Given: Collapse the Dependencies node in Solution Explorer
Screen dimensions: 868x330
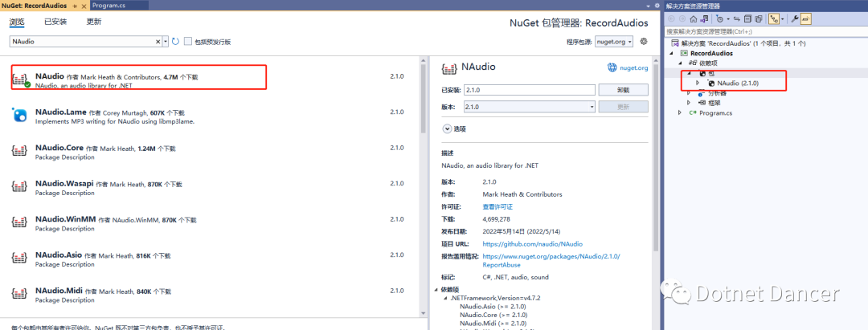Looking at the screenshot, I should pos(681,63).
